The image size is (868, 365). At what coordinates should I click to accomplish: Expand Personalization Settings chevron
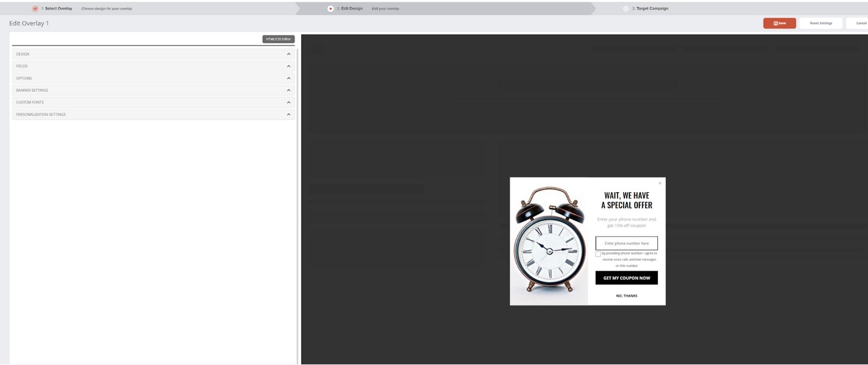[x=288, y=114]
